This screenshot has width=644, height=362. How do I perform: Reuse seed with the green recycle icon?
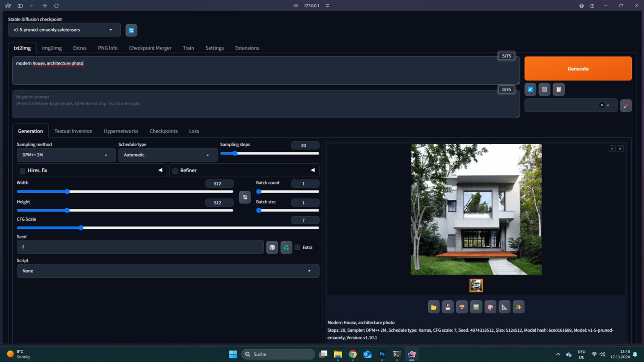pyautogui.click(x=286, y=247)
